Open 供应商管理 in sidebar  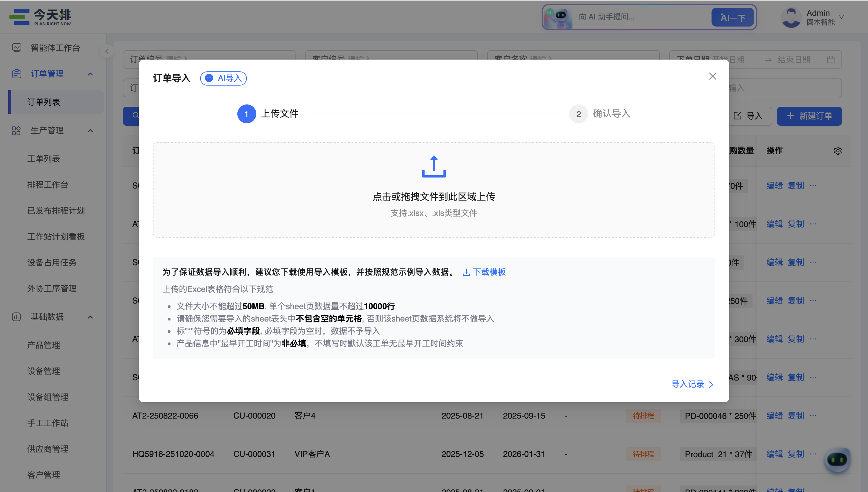coord(48,449)
